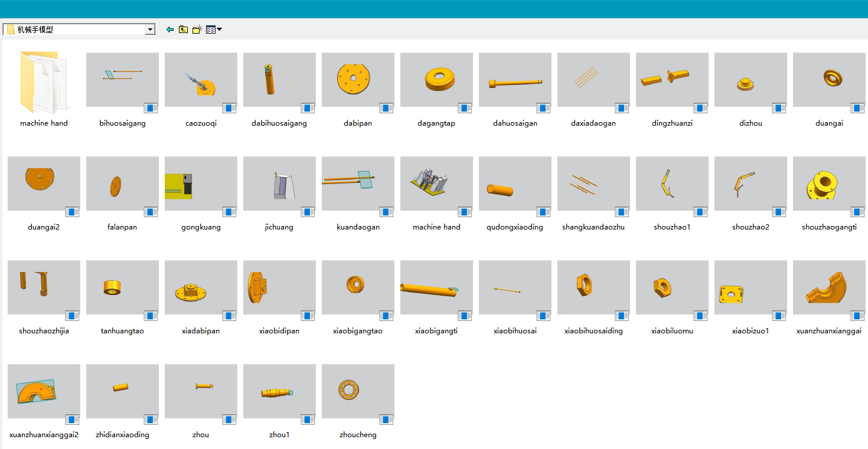
Task: Create new folder icon in toolbar
Action: (197, 30)
